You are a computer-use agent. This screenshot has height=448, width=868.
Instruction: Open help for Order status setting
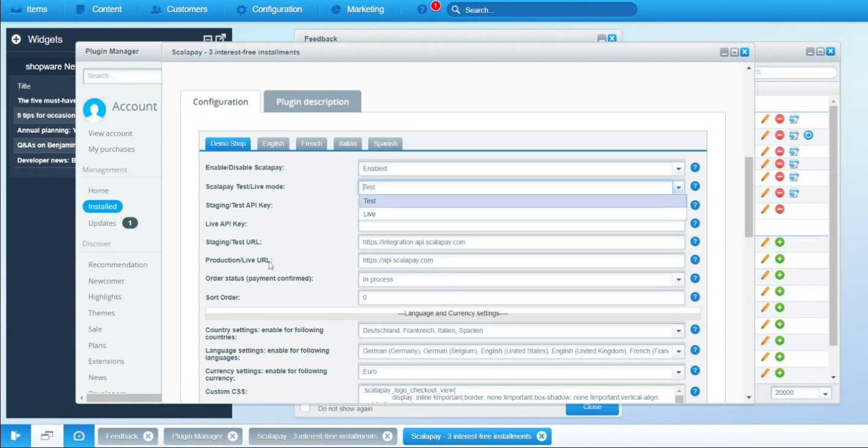coord(695,279)
